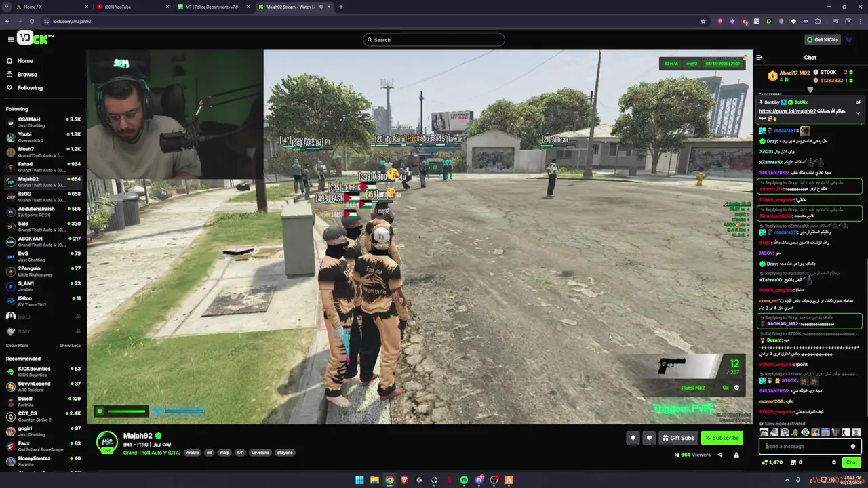The width and height of the screenshot is (868, 488).
Task: Go back in browser
Action: coord(7,21)
